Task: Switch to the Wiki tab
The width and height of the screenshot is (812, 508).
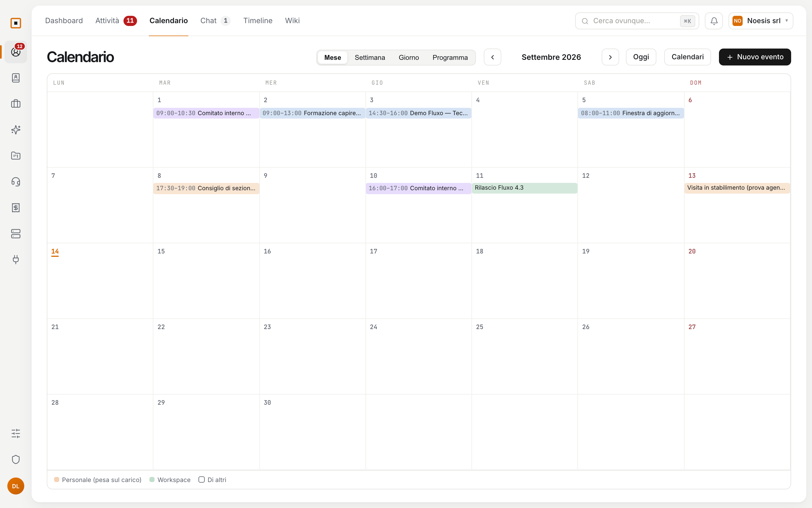Action: pos(292,21)
